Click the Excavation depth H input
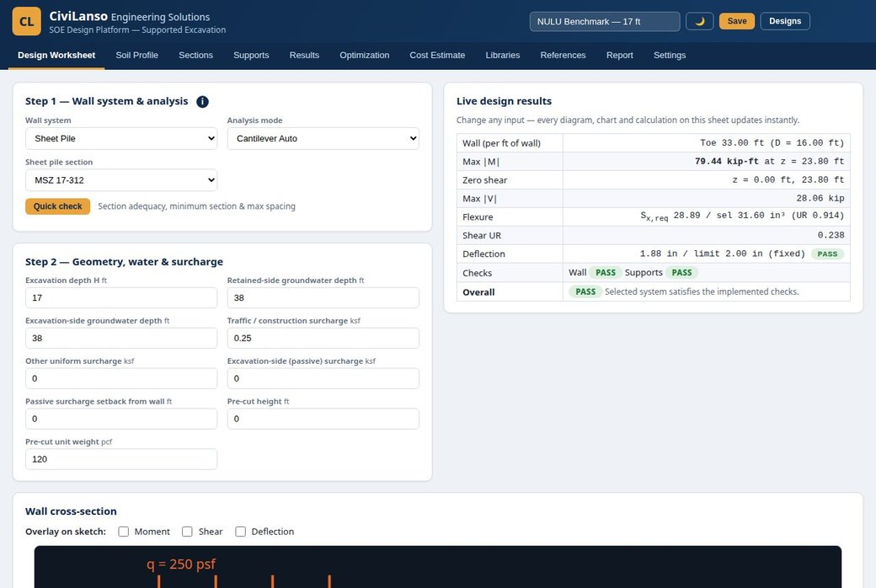This screenshot has height=588, width=876. pos(121,298)
